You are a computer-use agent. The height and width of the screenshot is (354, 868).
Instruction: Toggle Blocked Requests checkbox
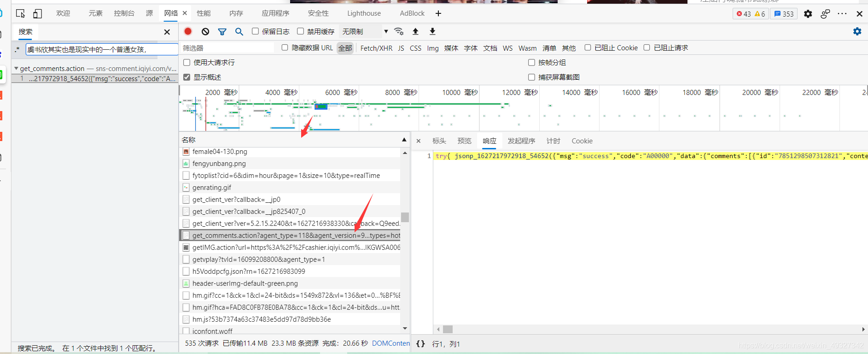[x=647, y=47]
